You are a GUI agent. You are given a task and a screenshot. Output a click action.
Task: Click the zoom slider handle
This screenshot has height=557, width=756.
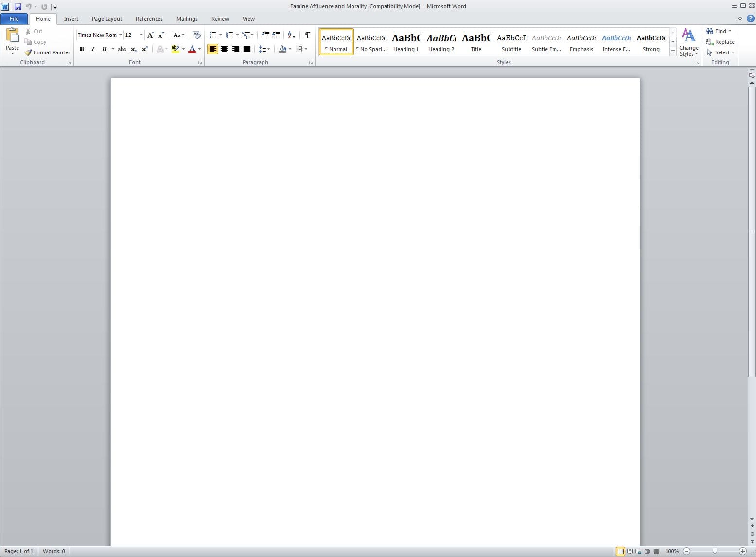714,551
